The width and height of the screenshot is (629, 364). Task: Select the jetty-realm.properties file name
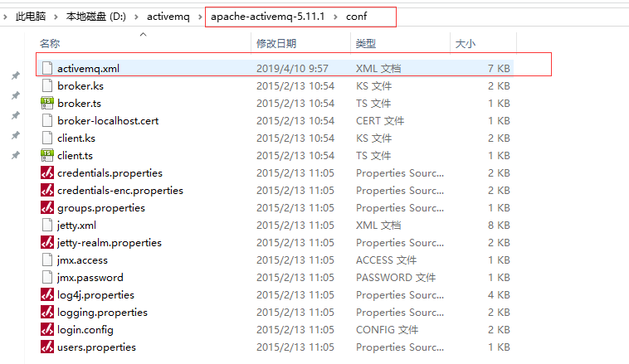pos(110,243)
